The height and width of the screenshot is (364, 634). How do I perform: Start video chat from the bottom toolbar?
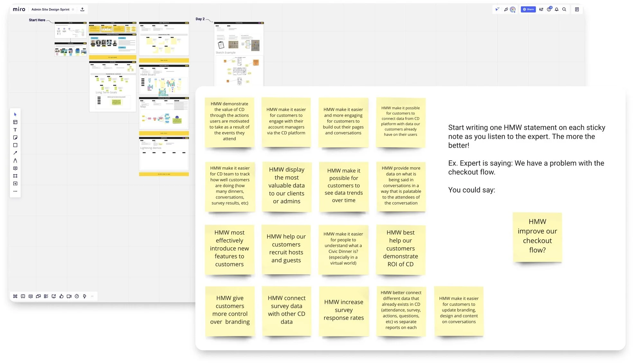69,296
